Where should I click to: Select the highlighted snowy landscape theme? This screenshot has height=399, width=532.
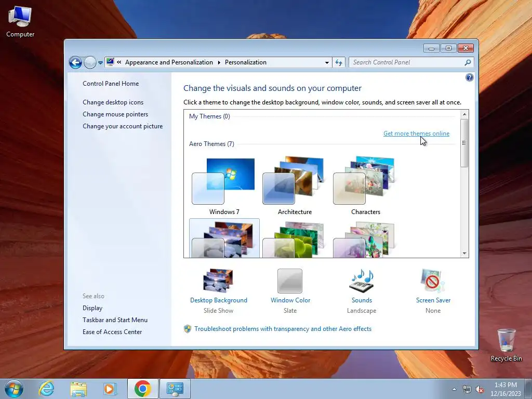224,238
